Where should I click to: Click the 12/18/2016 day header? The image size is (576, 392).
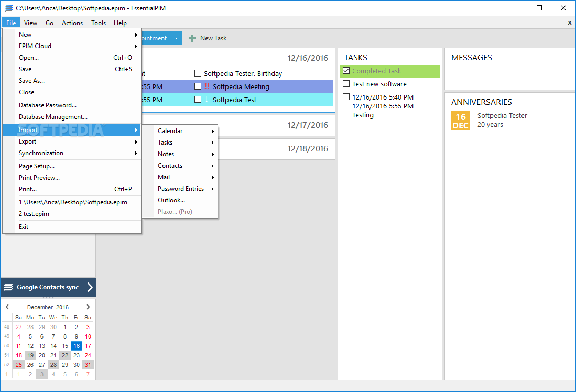(x=308, y=149)
